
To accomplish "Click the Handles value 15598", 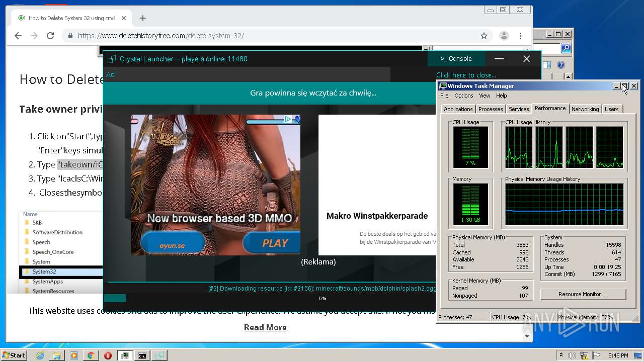I will click(613, 245).
